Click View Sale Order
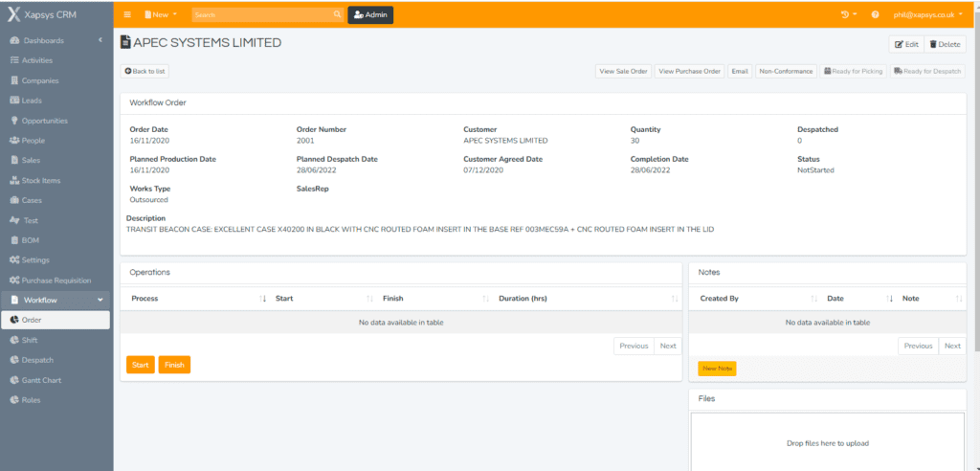This screenshot has width=980, height=471. pyautogui.click(x=623, y=71)
